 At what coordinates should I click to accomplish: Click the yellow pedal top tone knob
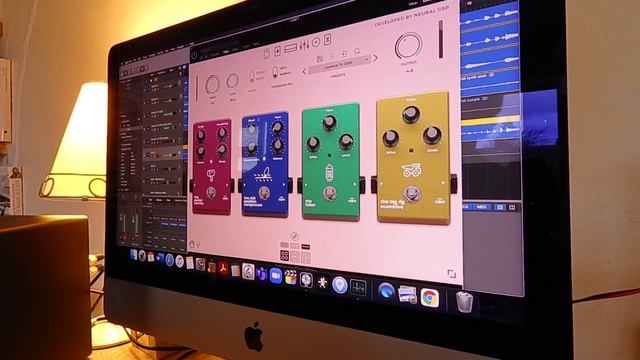pos(411,114)
